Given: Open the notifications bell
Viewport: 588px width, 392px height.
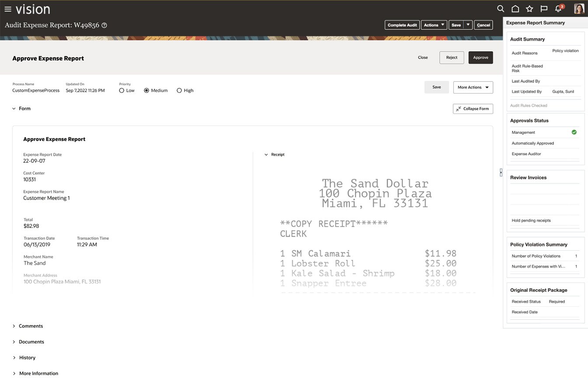Looking at the screenshot, I should pos(559,8).
